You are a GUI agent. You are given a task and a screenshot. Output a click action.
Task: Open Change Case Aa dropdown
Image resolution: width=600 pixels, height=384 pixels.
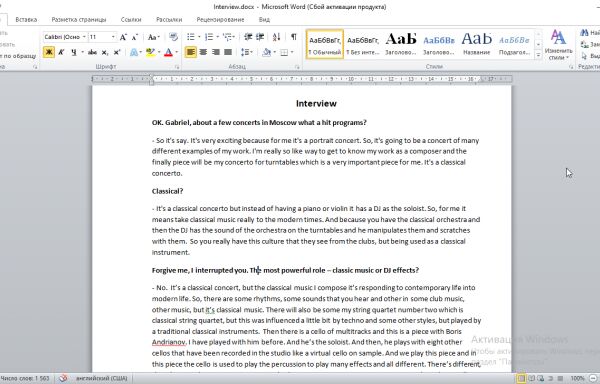pos(153,37)
